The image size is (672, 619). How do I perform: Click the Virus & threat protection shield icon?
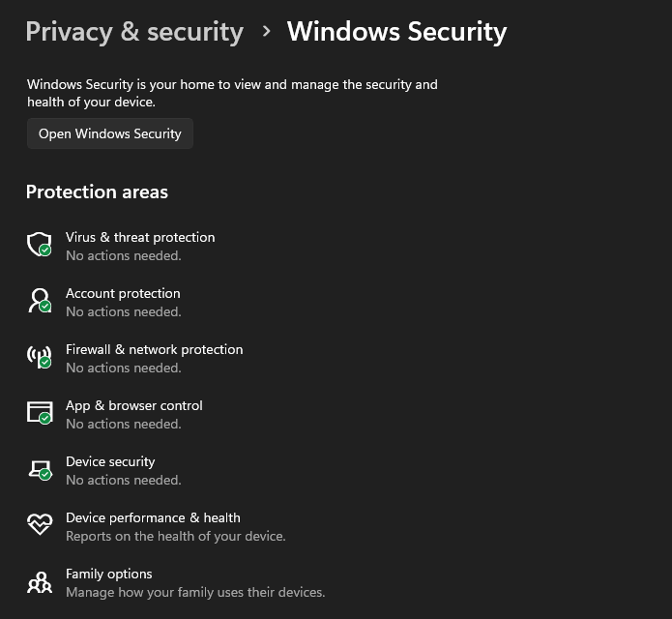[x=39, y=244]
